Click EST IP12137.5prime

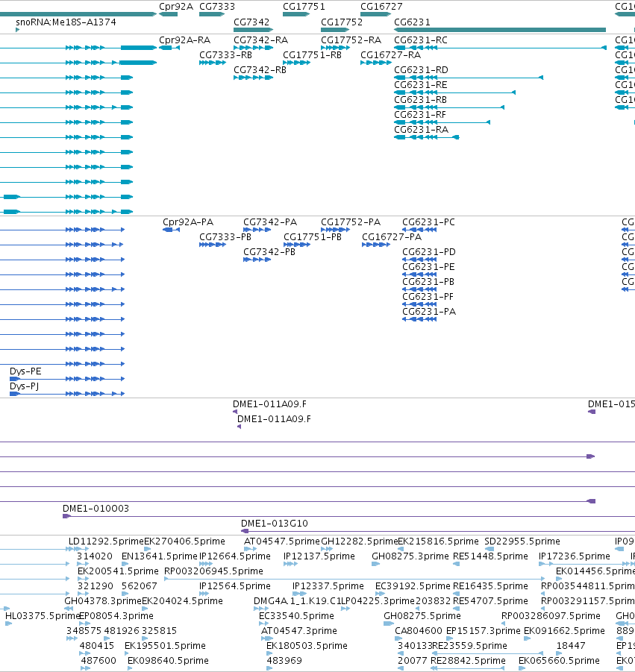pos(319,556)
